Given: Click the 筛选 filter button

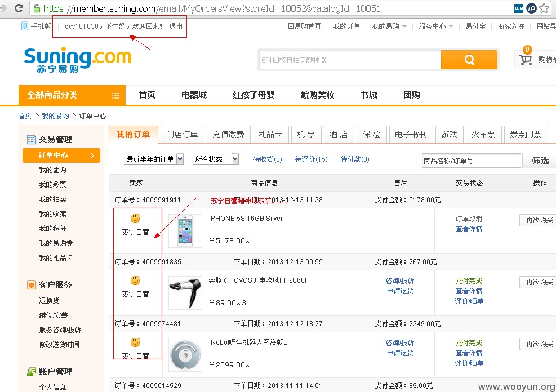Looking at the screenshot, I should 540,161.
